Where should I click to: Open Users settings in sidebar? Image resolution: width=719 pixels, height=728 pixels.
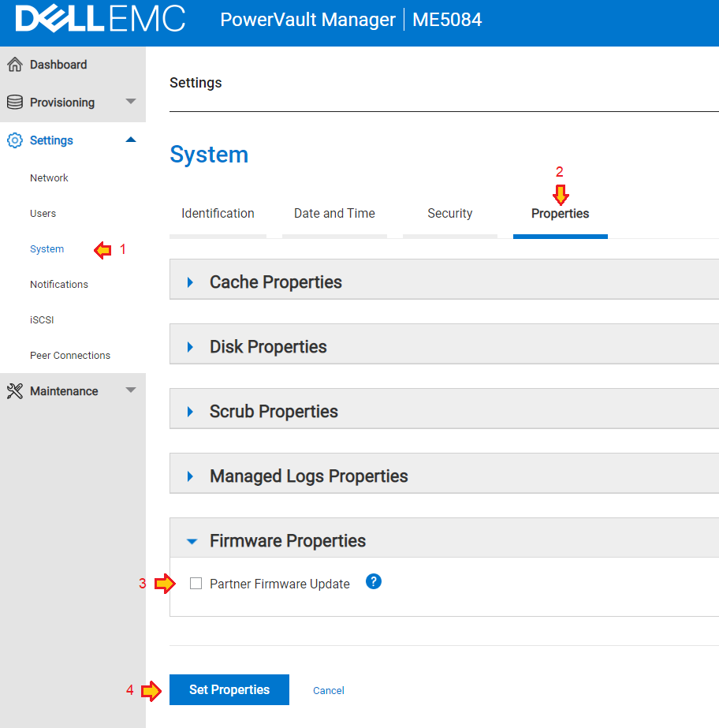(43, 214)
